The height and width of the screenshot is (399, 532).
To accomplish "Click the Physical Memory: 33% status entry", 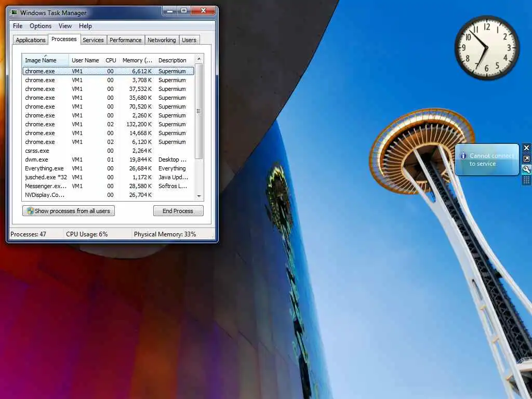I will (165, 234).
